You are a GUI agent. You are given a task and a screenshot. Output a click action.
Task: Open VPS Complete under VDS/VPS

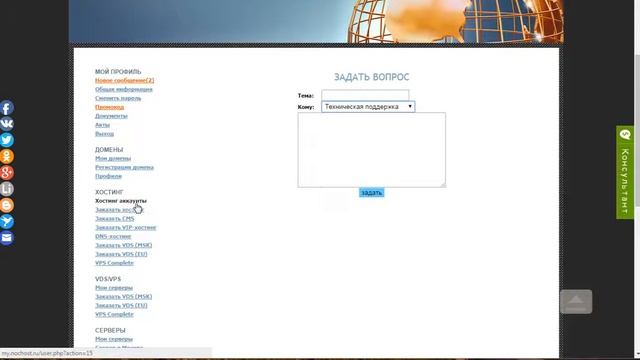point(114,314)
